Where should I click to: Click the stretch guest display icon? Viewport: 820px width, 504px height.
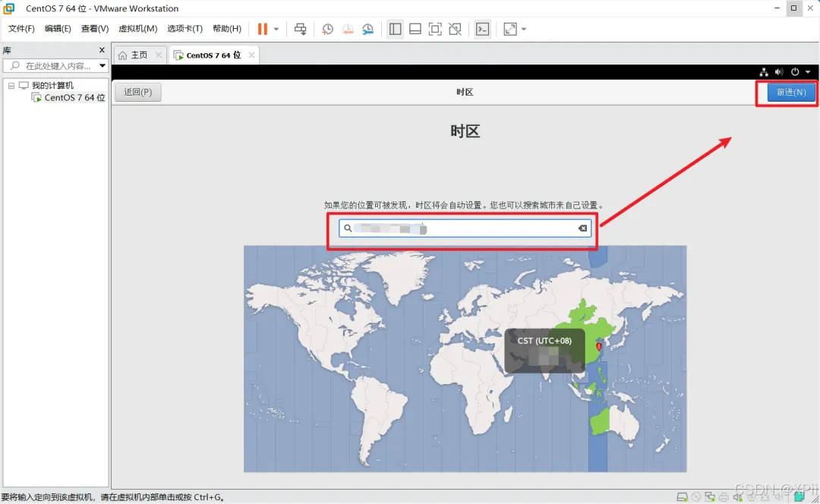click(x=510, y=30)
